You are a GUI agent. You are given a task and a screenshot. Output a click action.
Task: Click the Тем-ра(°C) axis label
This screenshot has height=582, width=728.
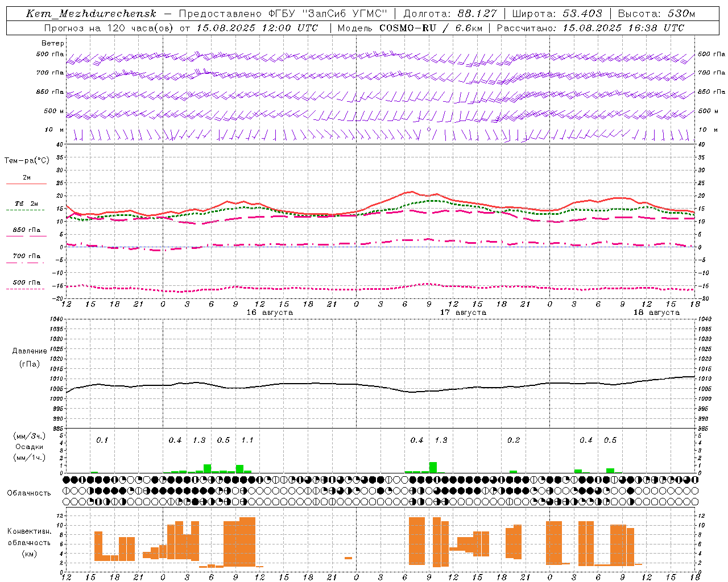tap(27, 161)
